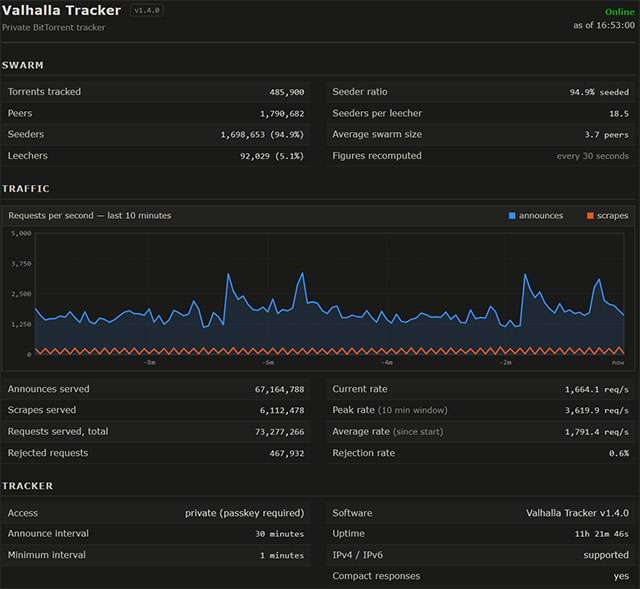
Task: Click the v1.4.0 version badge
Action: click(x=147, y=11)
